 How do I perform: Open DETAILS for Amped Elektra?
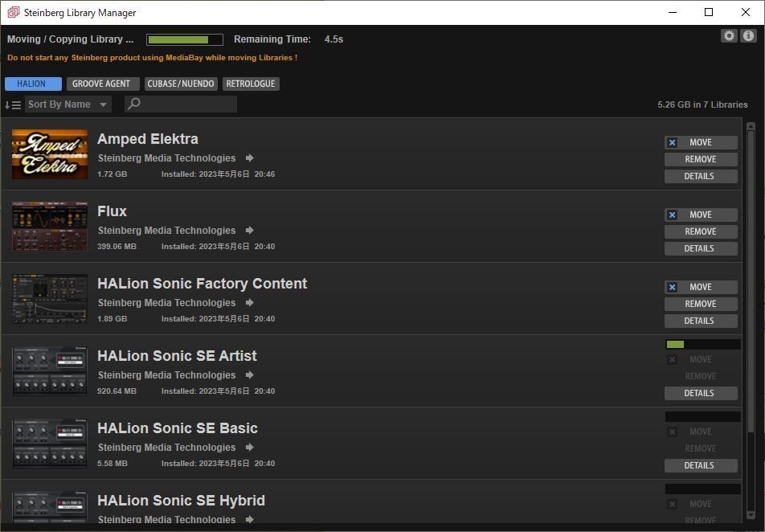pos(701,176)
